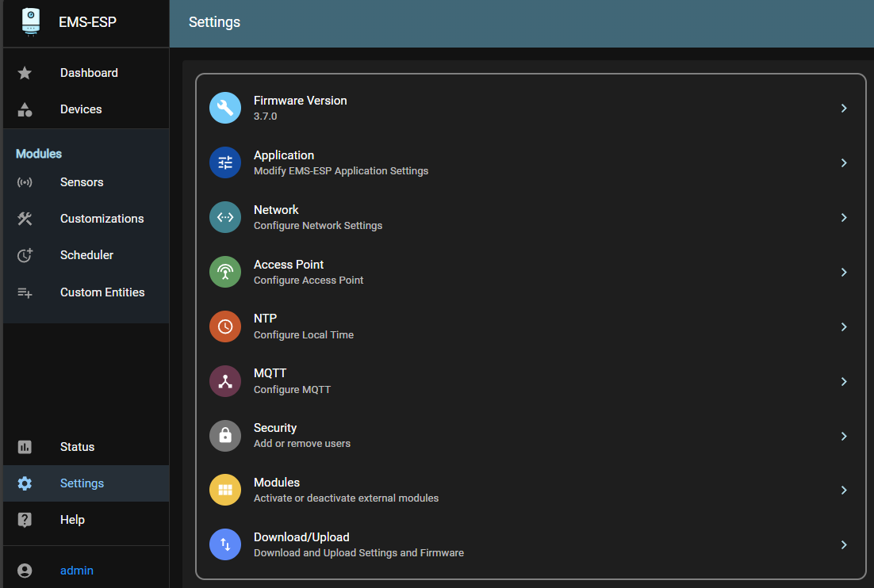
Task: Expand the MQTT row chevron
Action: [x=844, y=381]
